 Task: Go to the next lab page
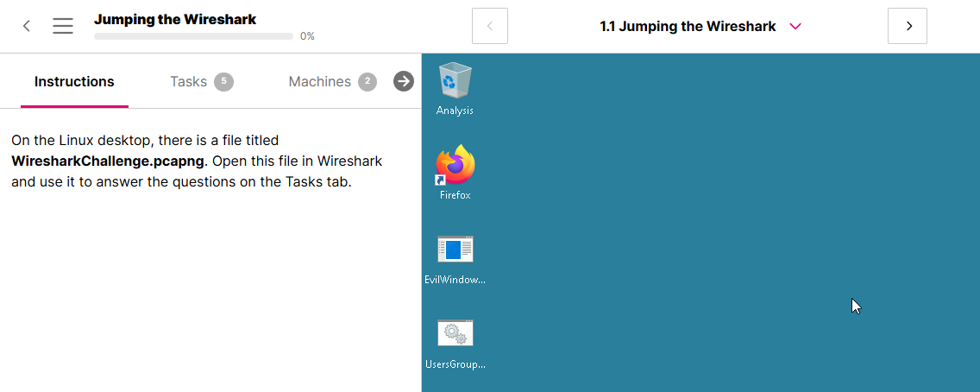(908, 26)
